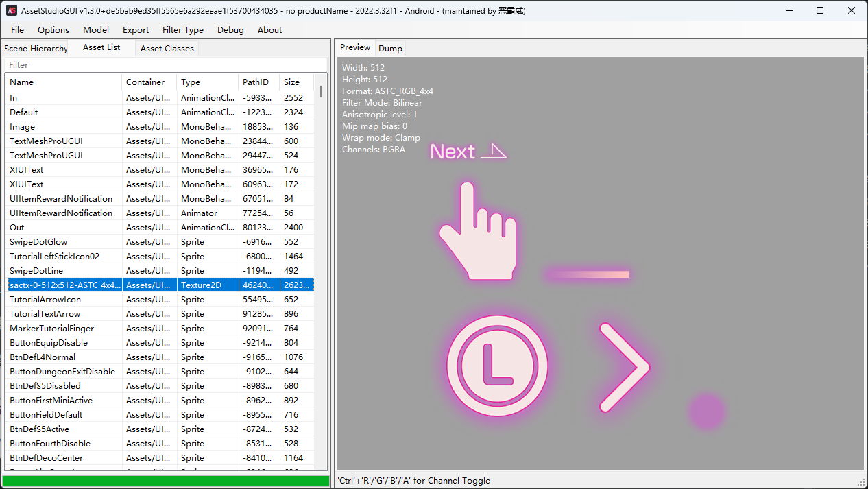Open the File menu

[17, 30]
